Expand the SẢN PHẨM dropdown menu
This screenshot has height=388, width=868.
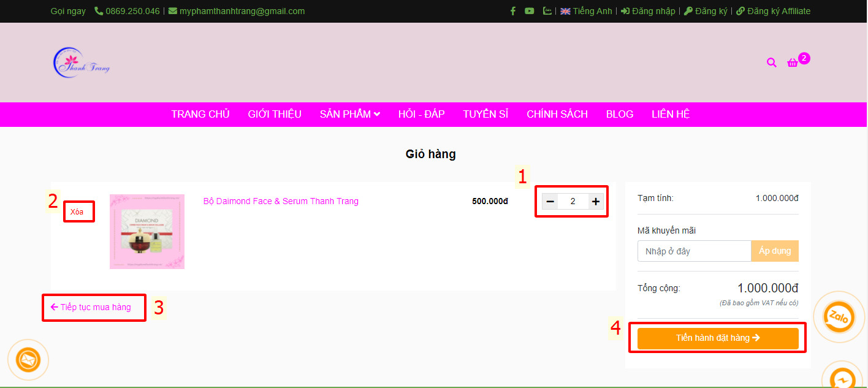tap(349, 114)
